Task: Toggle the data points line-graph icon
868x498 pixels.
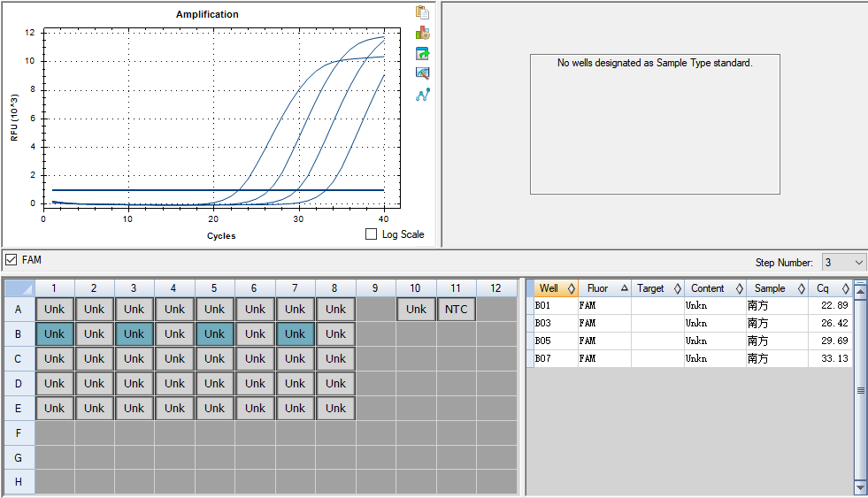Action: [422, 95]
